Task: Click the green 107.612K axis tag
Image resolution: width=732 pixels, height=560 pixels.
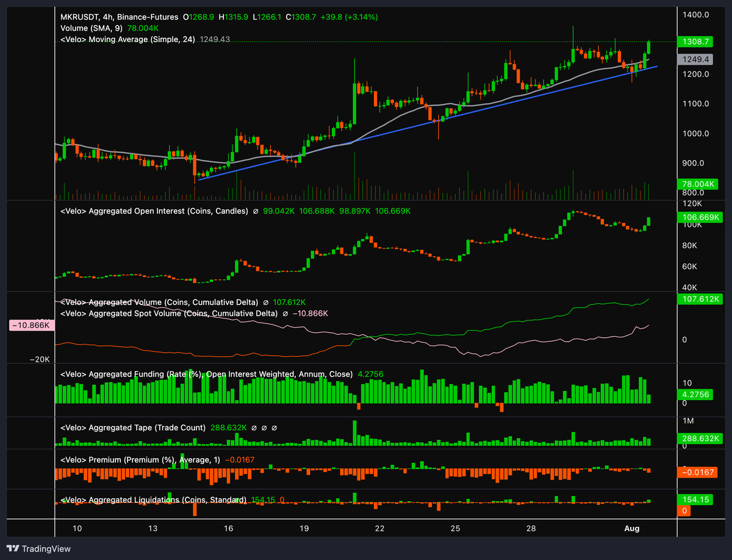Action: click(x=699, y=300)
